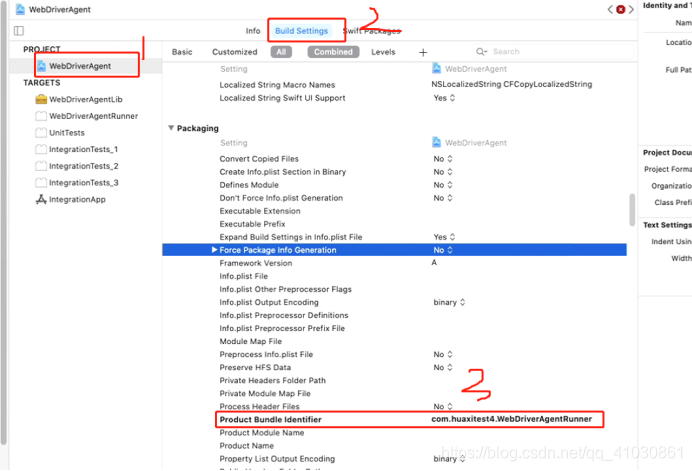Viewport: 692px width, 471px height.
Task: Select IntegrationTests_1 target
Action: [83, 150]
